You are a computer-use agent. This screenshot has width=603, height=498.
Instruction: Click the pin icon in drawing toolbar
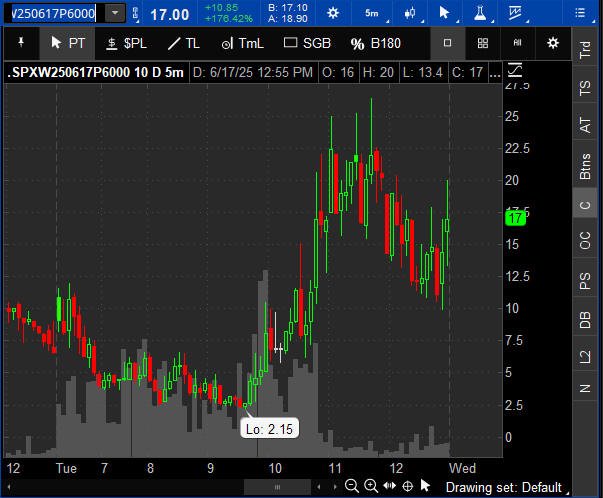(x=21, y=43)
